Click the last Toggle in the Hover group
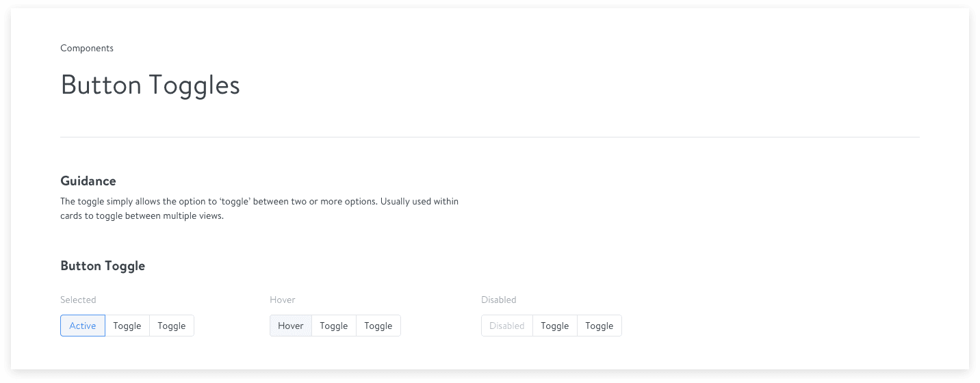The height and width of the screenshot is (383, 980). click(378, 326)
